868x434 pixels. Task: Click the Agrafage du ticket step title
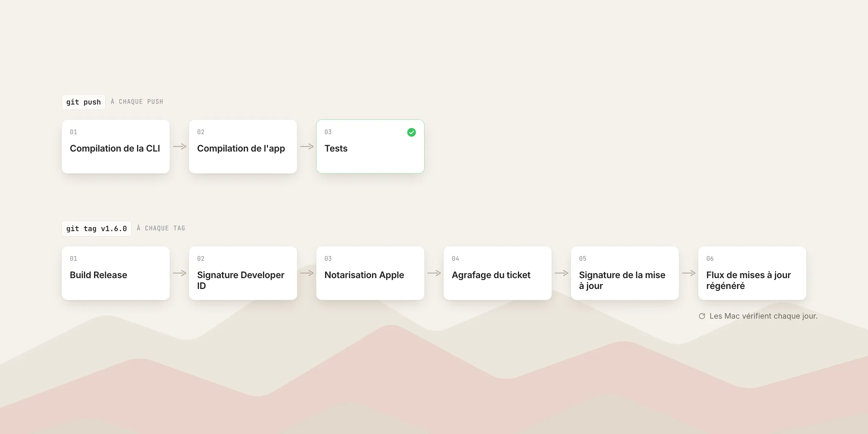point(491,275)
